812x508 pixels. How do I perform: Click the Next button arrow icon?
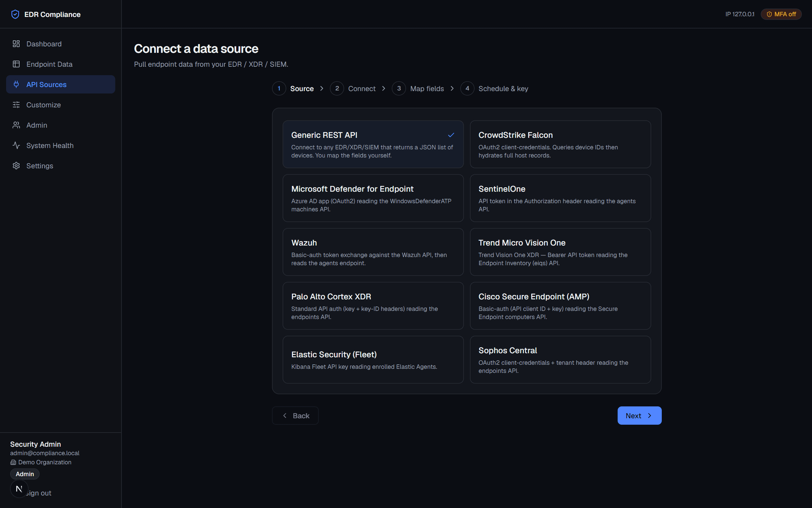650,416
